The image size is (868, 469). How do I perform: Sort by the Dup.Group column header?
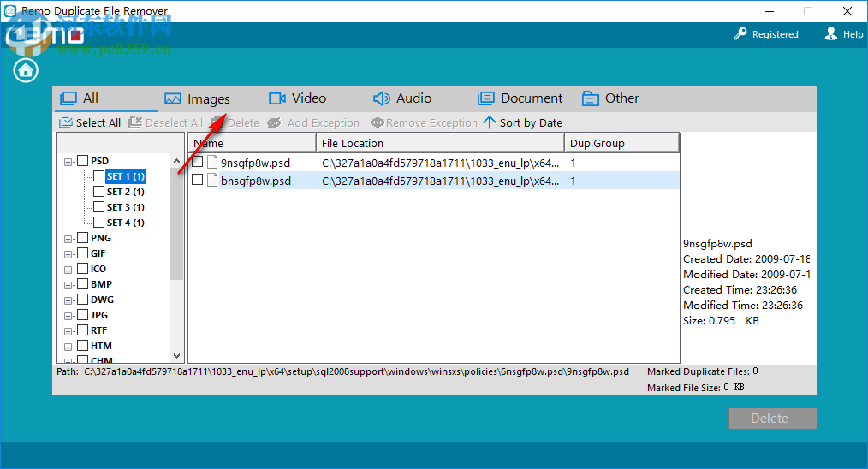point(621,144)
